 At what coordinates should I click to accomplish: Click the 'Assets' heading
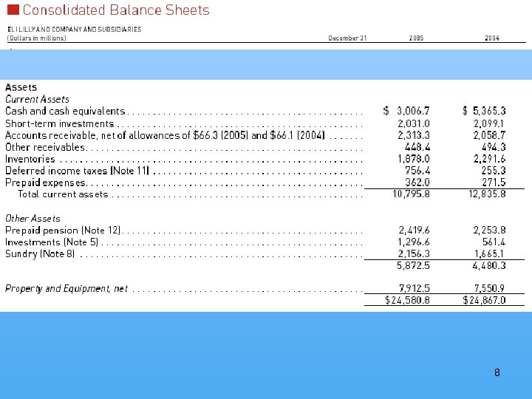21,87
